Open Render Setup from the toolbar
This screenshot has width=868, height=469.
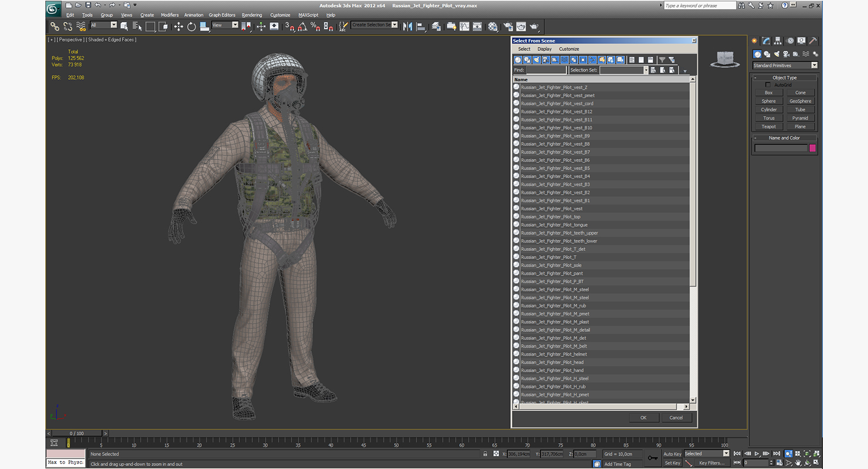tap(507, 26)
